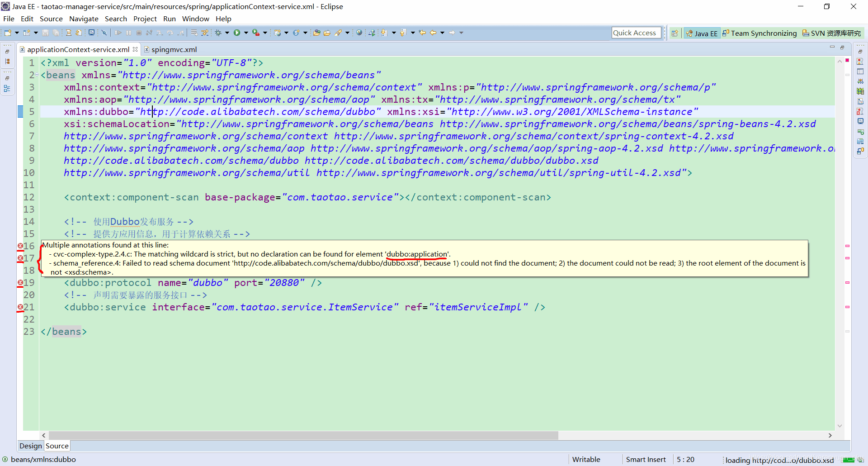Image resolution: width=868 pixels, height=466 pixels.
Task: Open dropdown next to Previous Annotation
Action: click(x=413, y=33)
